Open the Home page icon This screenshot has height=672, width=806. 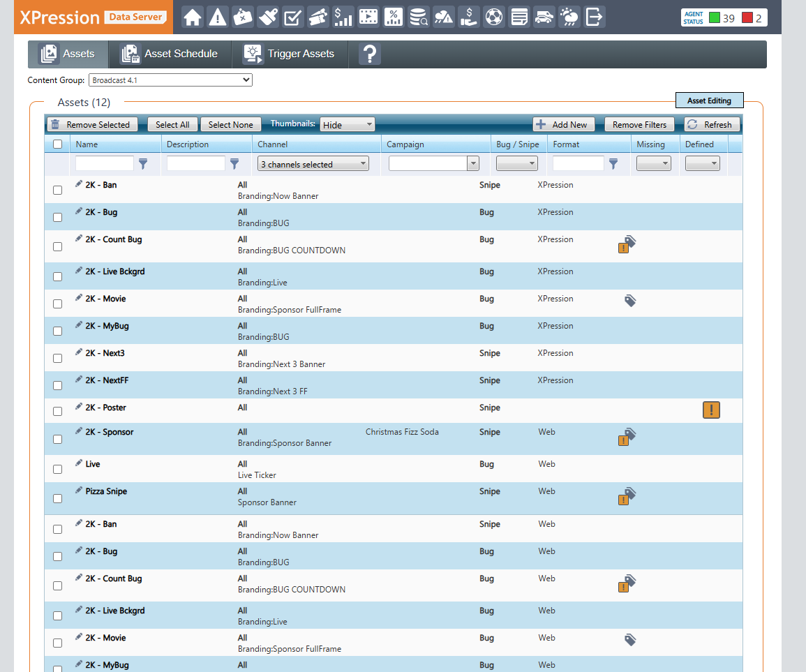tap(193, 17)
